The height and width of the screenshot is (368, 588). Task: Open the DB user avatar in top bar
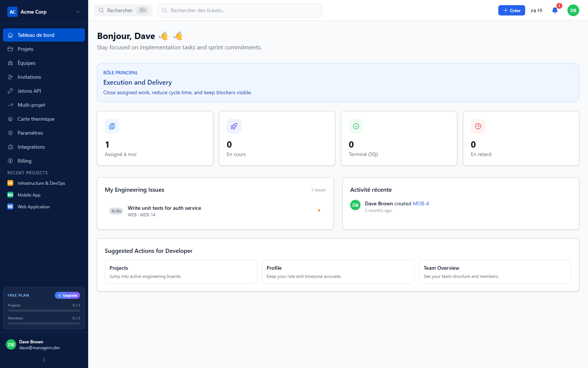(573, 10)
